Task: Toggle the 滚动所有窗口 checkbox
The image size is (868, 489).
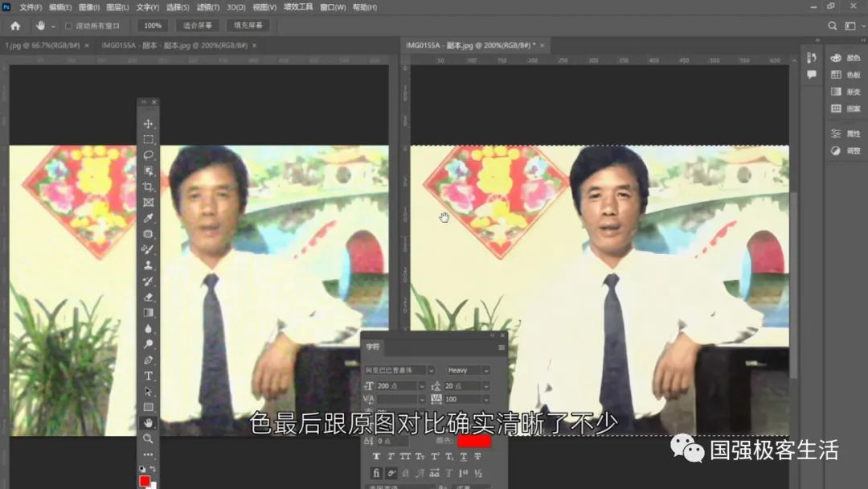Action: click(x=68, y=26)
